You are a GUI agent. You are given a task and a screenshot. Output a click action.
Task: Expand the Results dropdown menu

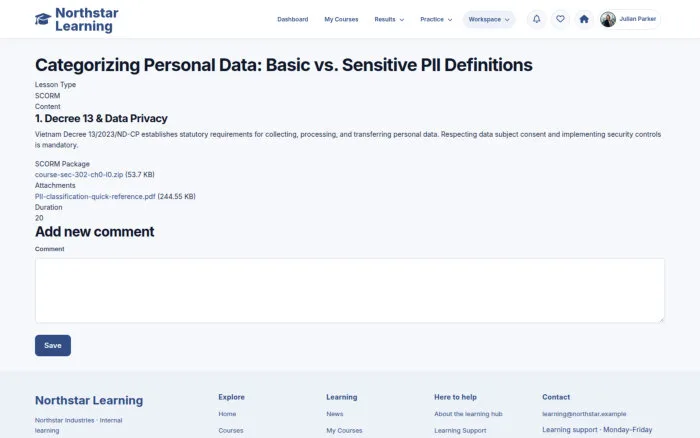pos(389,19)
